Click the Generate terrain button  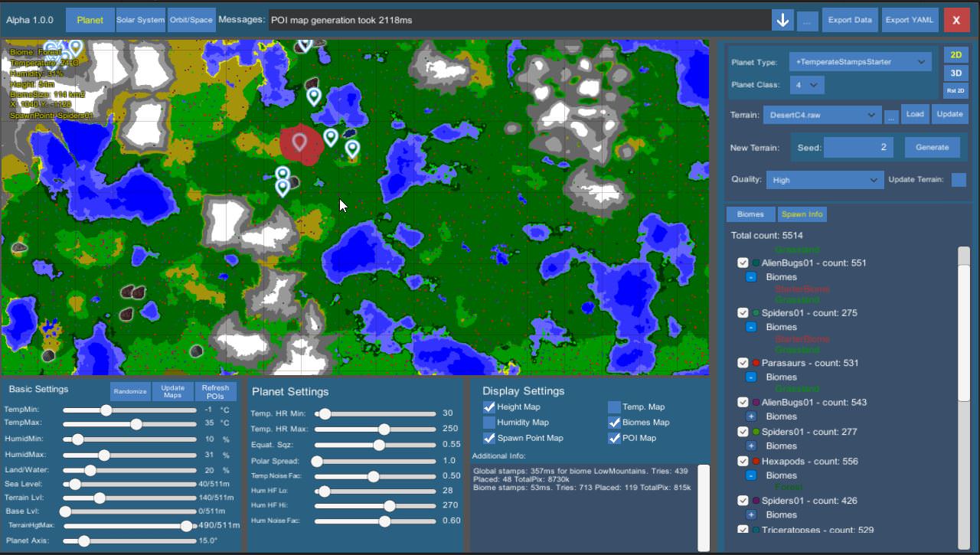click(932, 147)
